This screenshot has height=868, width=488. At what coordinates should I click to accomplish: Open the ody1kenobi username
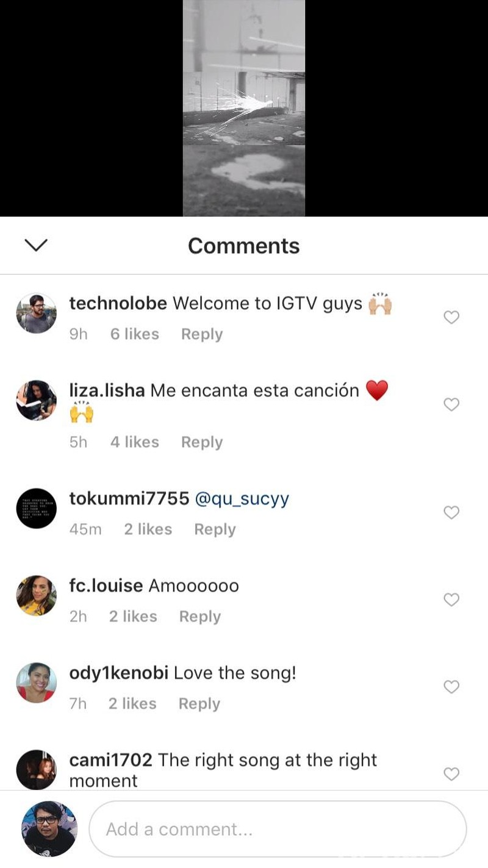(x=119, y=673)
